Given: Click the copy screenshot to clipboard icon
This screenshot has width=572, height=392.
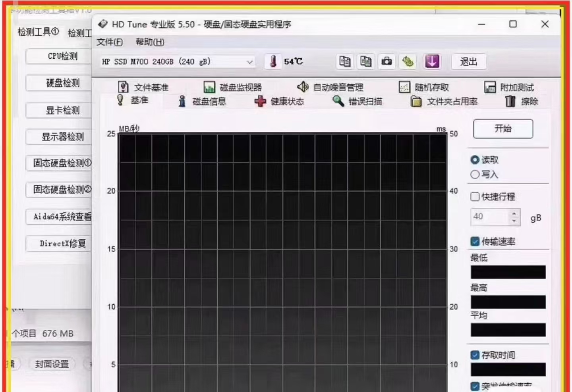Looking at the screenshot, I should [366, 61].
